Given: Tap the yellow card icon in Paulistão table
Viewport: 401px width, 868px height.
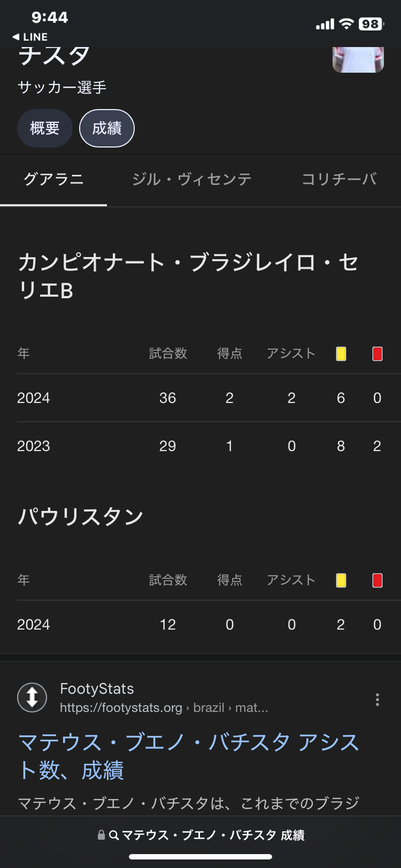Looking at the screenshot, I should tap(341, 580).
